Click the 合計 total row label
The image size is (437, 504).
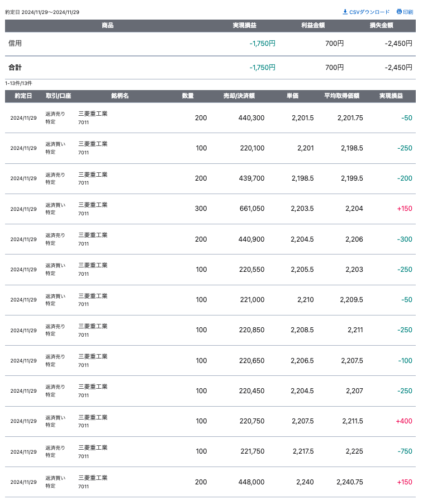pyautogui.click(x=15, y=68)
